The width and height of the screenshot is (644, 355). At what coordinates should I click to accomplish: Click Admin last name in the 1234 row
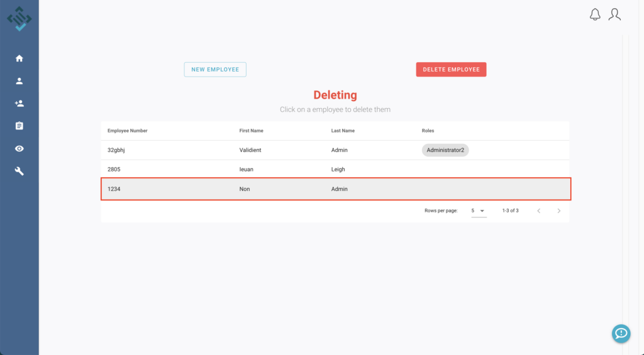[x=339, y=188]
